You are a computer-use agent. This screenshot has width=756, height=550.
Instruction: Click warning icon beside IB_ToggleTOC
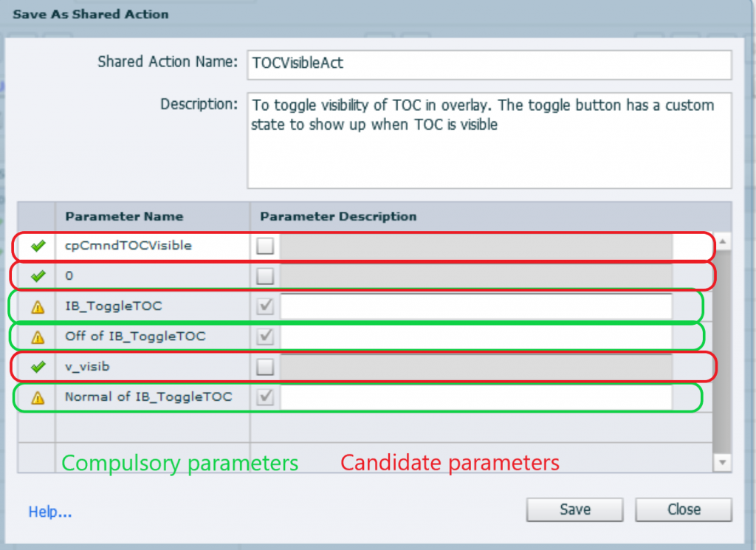tap(38, 307)
